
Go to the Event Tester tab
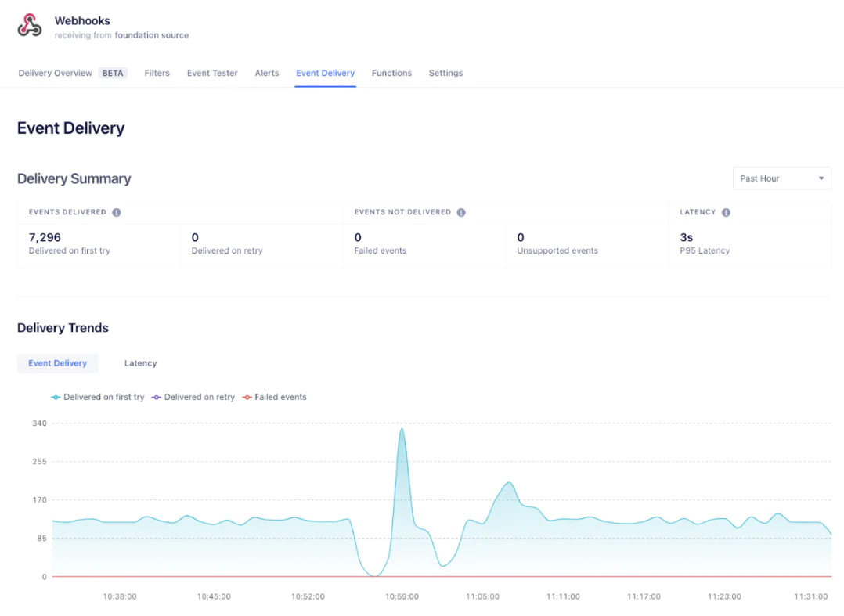212,73
